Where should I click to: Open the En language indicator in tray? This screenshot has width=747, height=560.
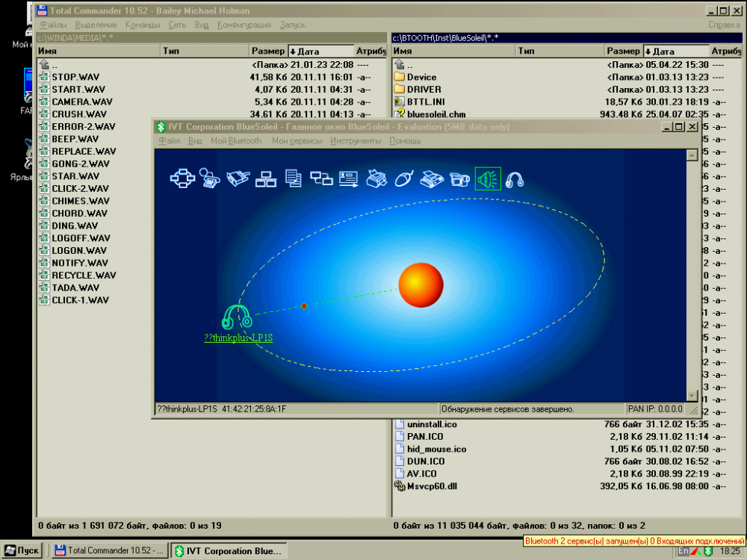click(x=683, y=551)
